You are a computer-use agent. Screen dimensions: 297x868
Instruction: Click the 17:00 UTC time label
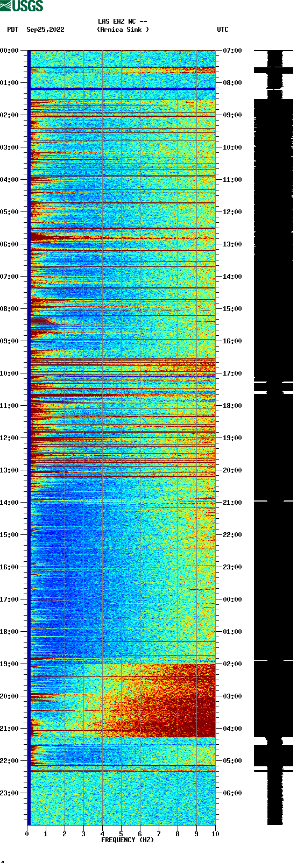pos(232,373)
